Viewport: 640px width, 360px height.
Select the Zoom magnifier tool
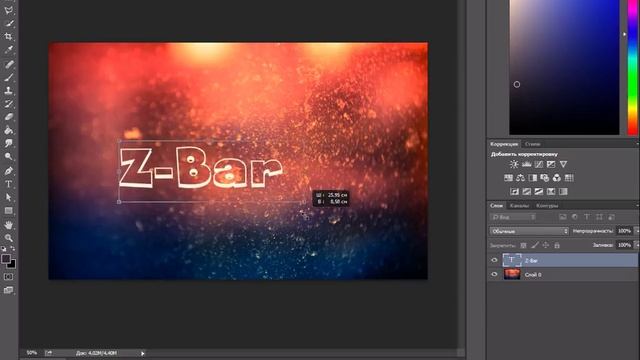click(8, 238)
